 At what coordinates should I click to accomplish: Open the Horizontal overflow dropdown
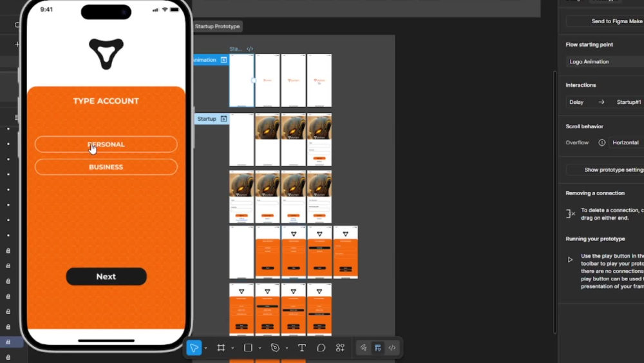click(x=627, y=142)
